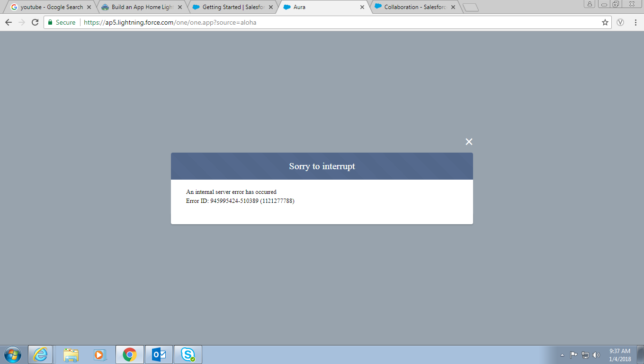Select the Chrome taskbar icon
644x364 pixels.
pos(129,355)
